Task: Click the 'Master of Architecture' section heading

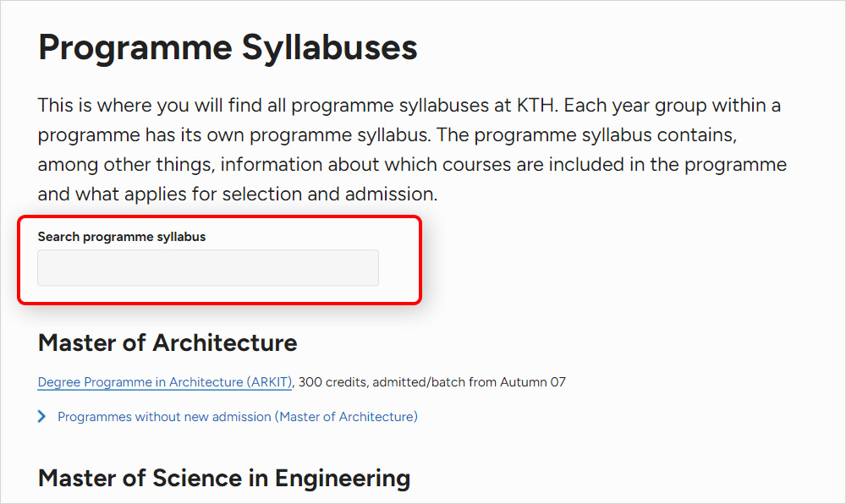Action: point(168,342)
